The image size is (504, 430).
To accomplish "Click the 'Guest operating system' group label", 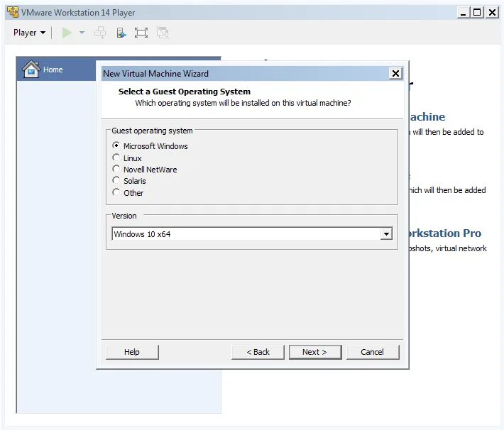I will (x=152, y=131).
